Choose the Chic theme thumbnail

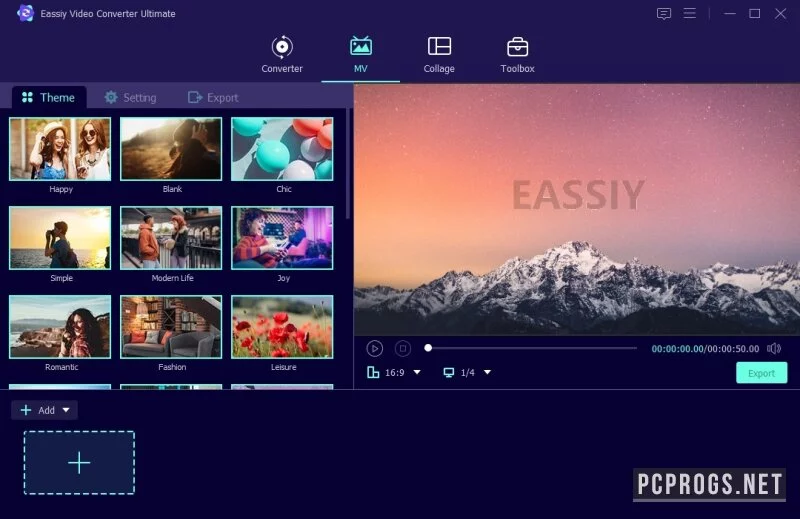(x=282, y=149)
